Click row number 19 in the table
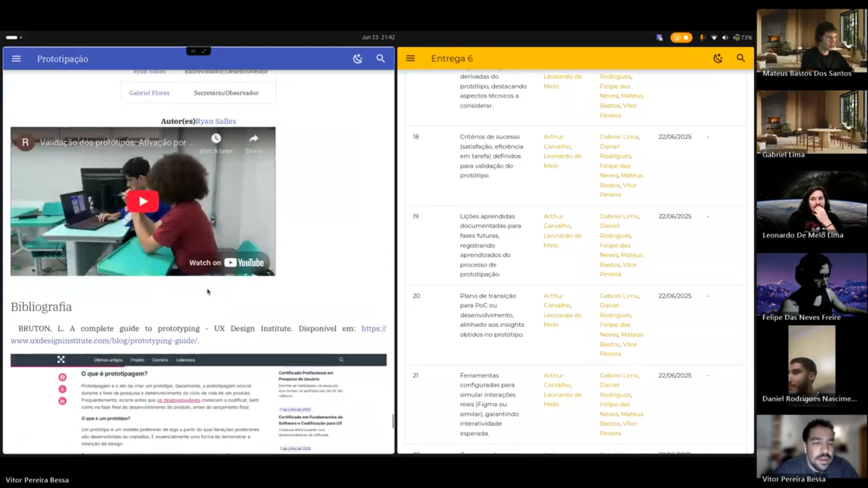The image size is (868, 488). 416,216
